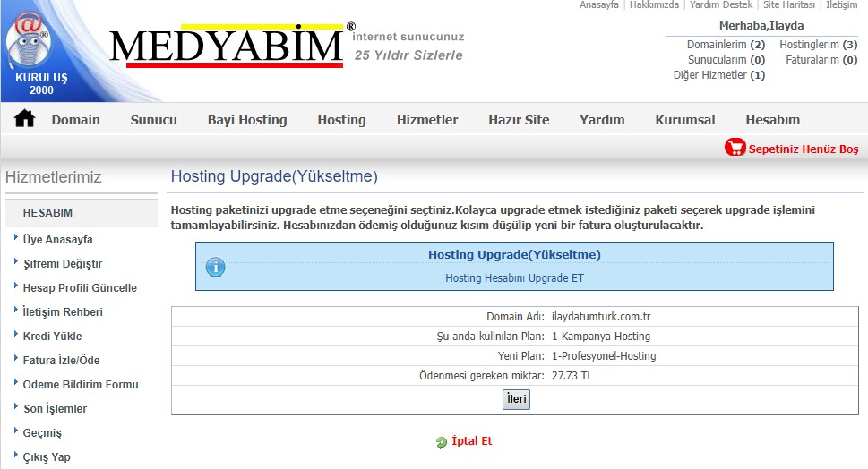Image resolution: width=868 pixels, height=469 pixels.
Task: Click the amount 27.73 TL
Action: (572, 376)
